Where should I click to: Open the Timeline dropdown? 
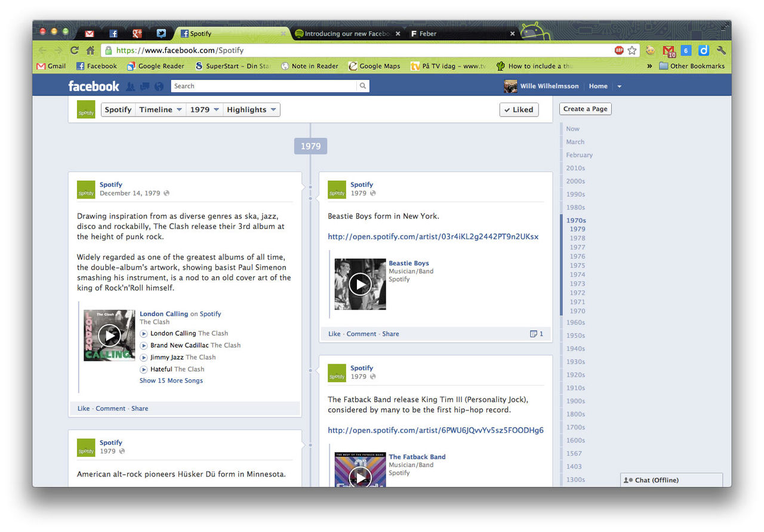click(160, 109)
